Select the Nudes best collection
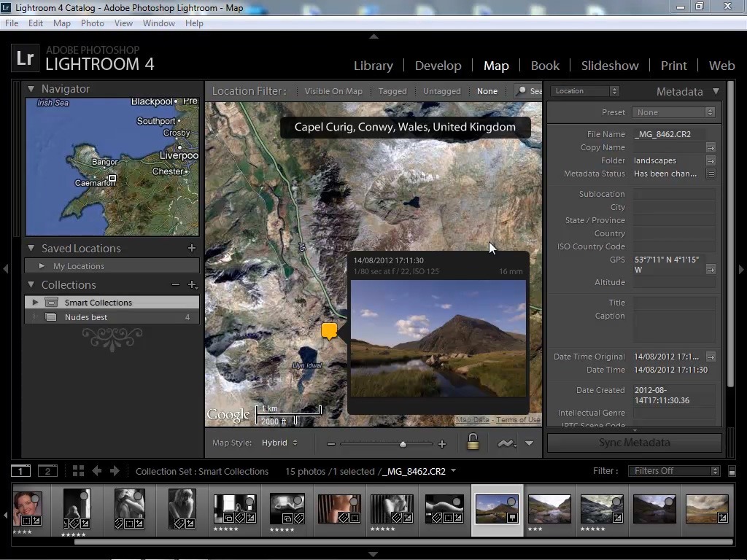Viewport: 747px width, 560px height. click(112, 317)
